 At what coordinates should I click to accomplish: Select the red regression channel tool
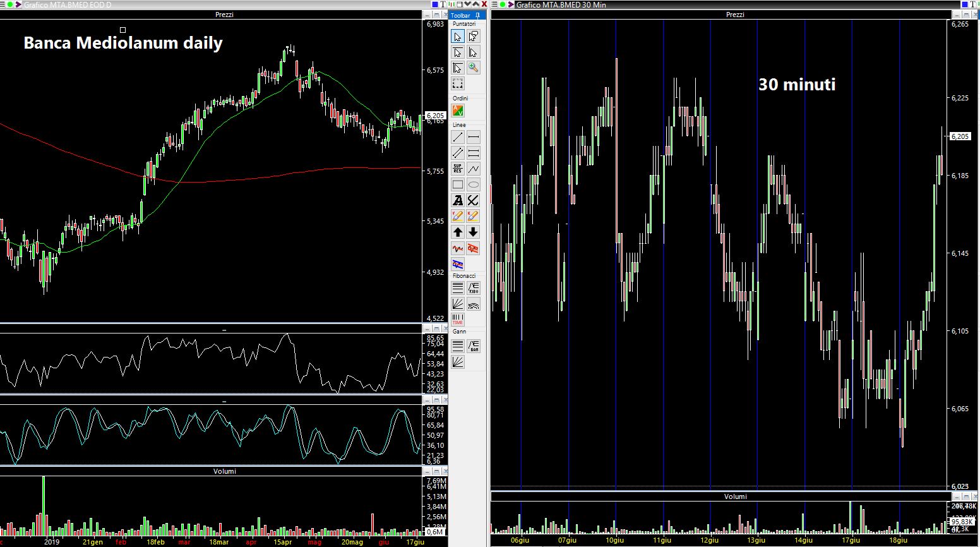pos(474,248)
